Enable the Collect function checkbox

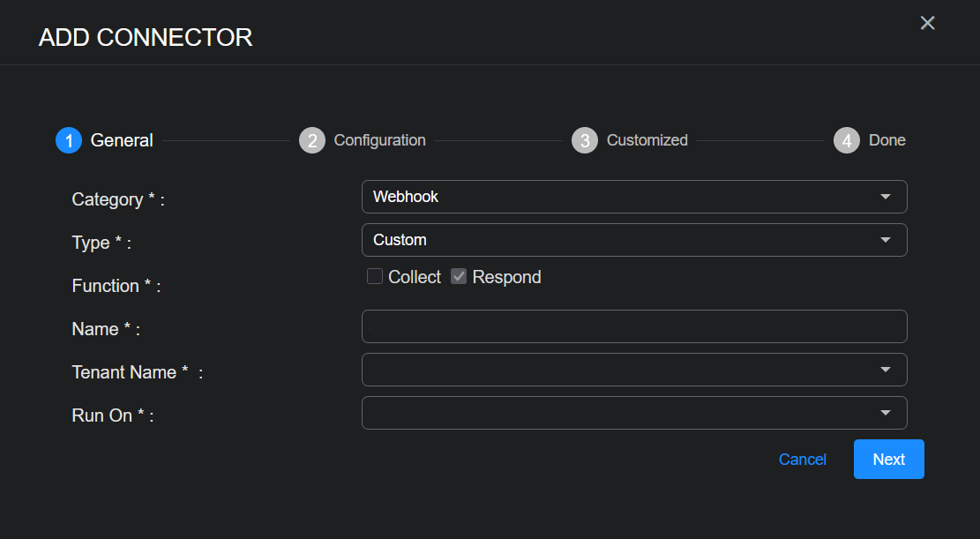[x=375, y=277]
